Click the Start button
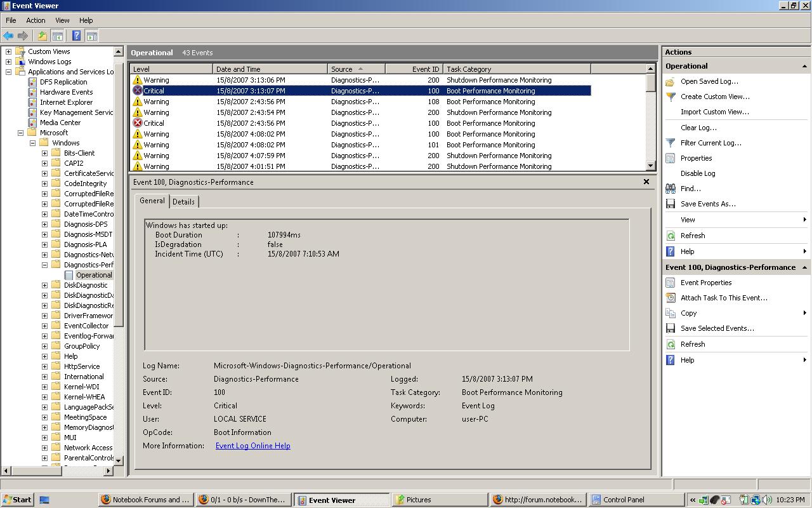 [17, 500]
